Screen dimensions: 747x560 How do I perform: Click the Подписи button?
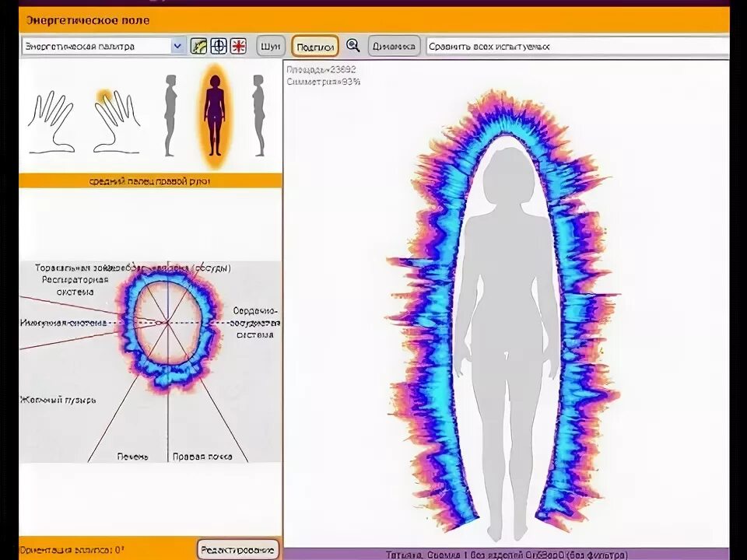coord(315,46)
